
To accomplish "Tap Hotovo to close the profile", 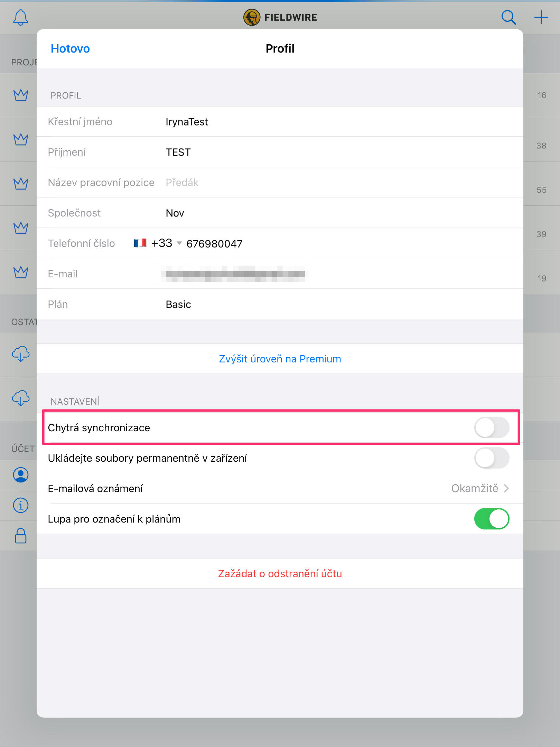I will [70, 49].
